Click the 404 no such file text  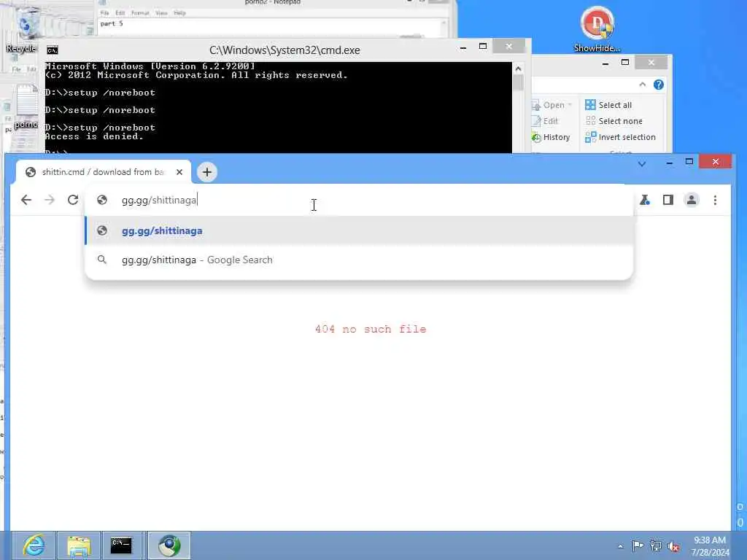371,329
